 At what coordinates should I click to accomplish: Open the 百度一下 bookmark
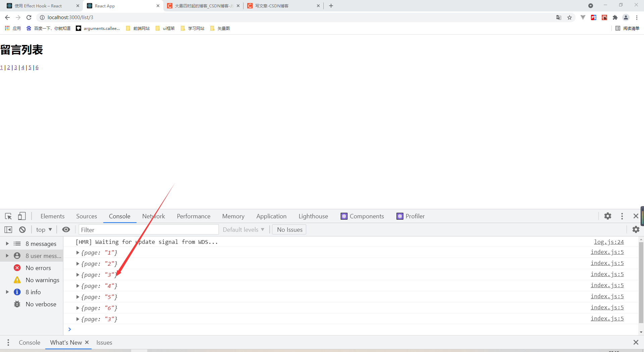click(x=49, y=28)
